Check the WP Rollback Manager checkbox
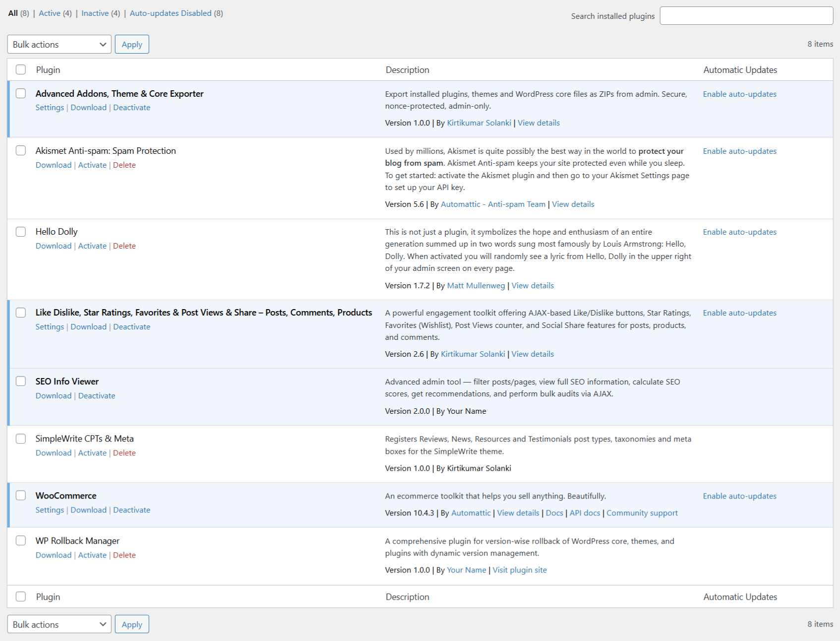This screenshot has width=840, height=641. click(x=21, y=540)
